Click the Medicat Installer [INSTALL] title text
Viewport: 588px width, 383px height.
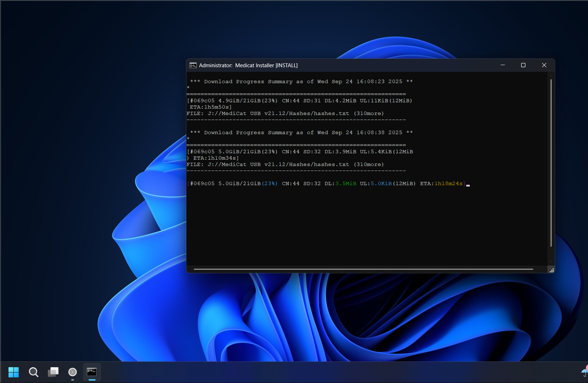[x=266, y=65]
